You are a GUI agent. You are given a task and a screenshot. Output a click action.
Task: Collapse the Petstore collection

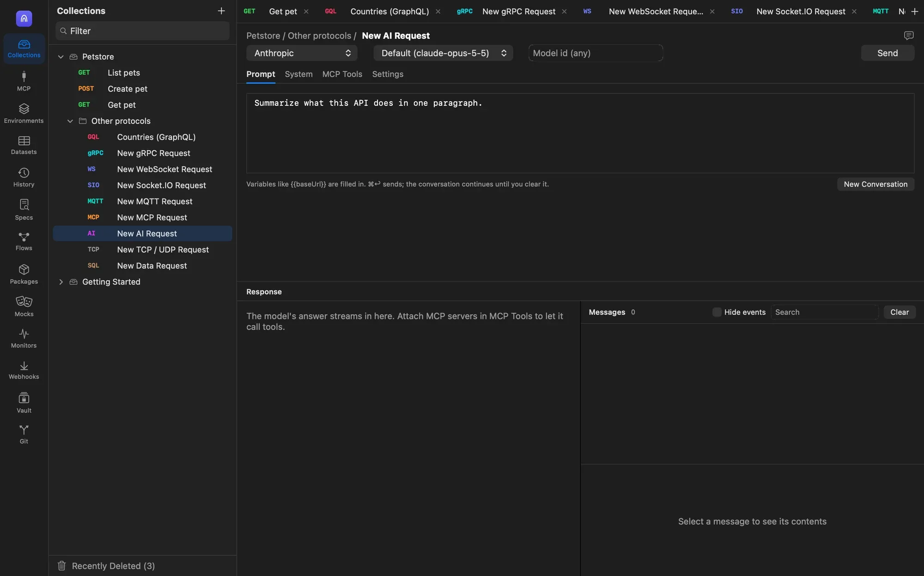(x=61, y=57)
